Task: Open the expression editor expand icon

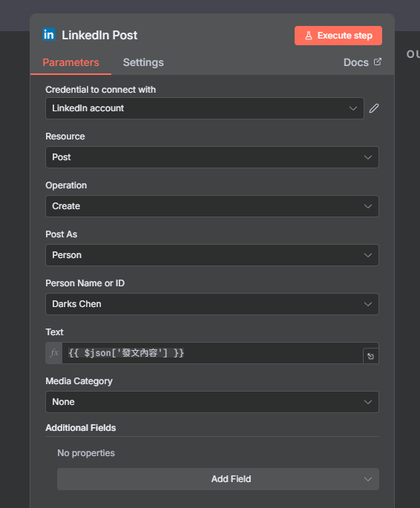Action: click(371, 357)
